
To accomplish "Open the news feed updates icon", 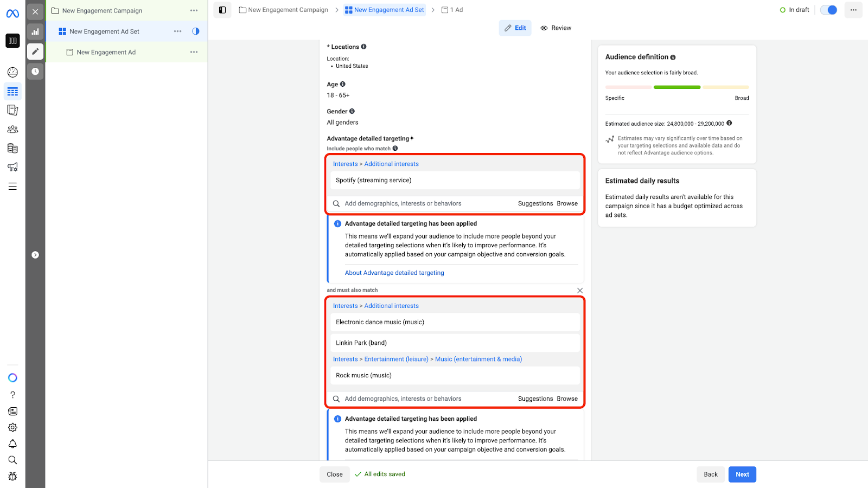I will (x=12, y=411).
